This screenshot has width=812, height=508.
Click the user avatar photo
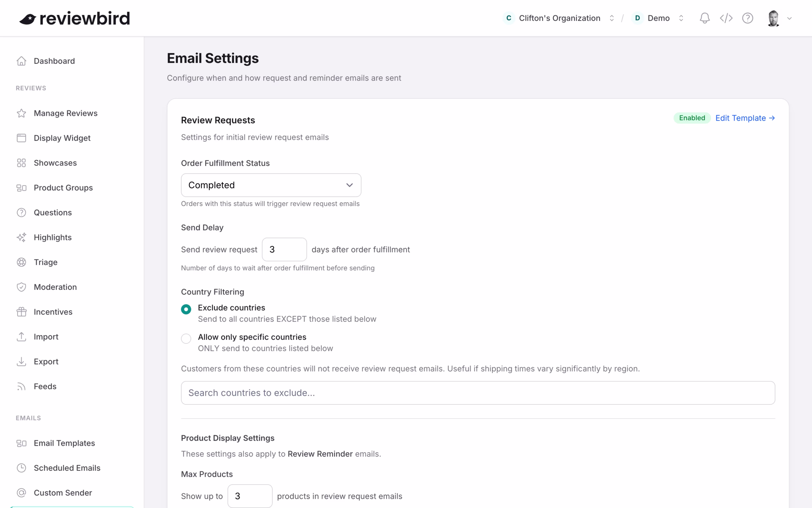(x=773, y=18)
